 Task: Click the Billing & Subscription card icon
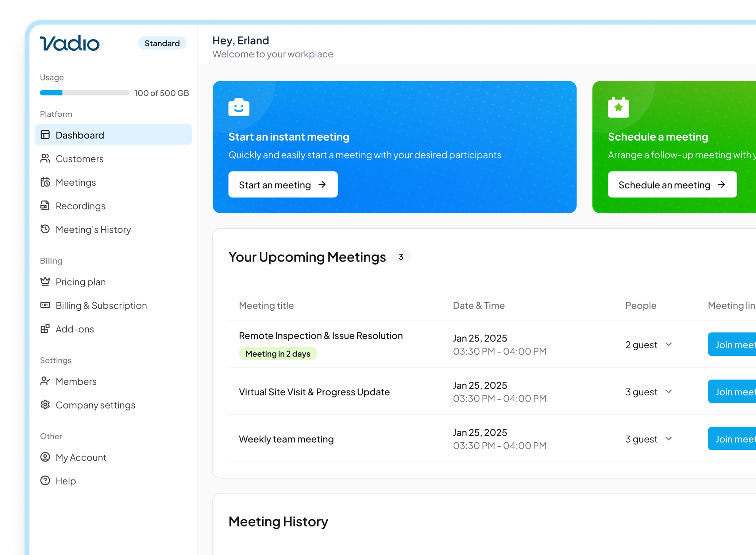[x=45, y=305]
